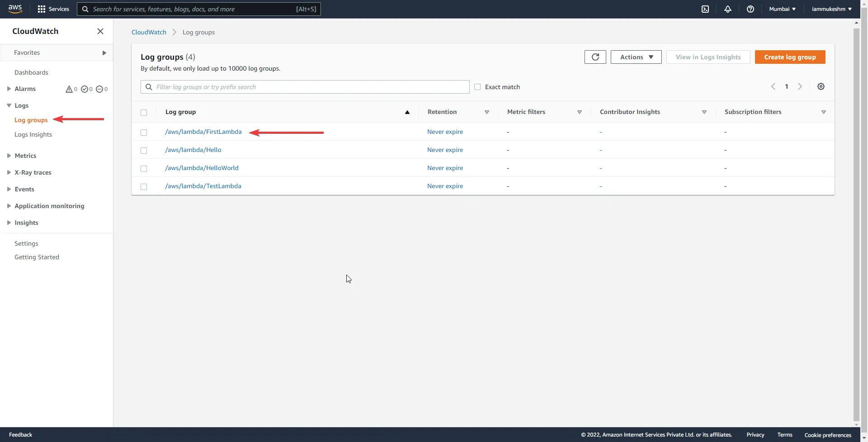The height and width of the screenshot is (442, 868).
Task: Open the Mumbai region menu
Action: pyautogui.click(x=782, y=9)
